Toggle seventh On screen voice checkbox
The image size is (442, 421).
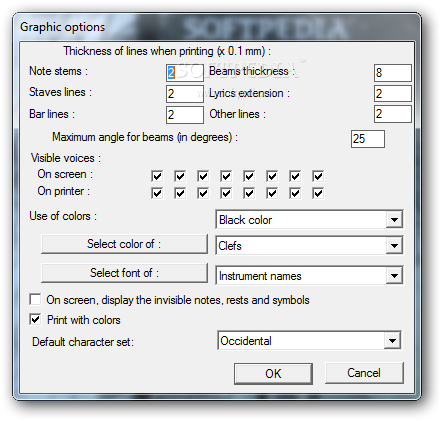(295, 176)
